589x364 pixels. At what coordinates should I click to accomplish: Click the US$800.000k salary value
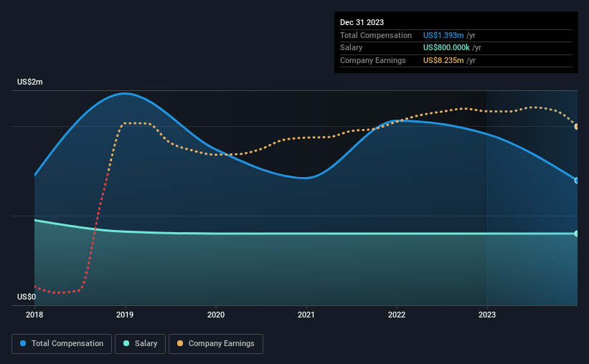point(446,48)
